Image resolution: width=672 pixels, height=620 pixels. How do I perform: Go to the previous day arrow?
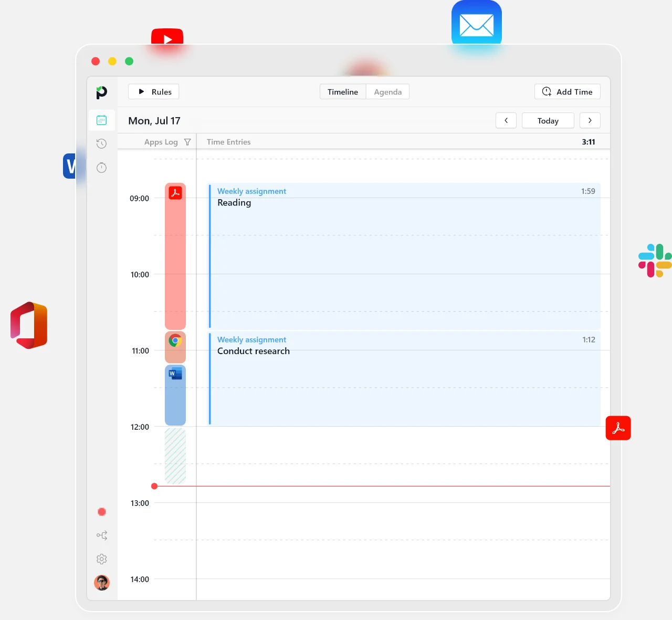pyautogui.click(x=506, y=120)
